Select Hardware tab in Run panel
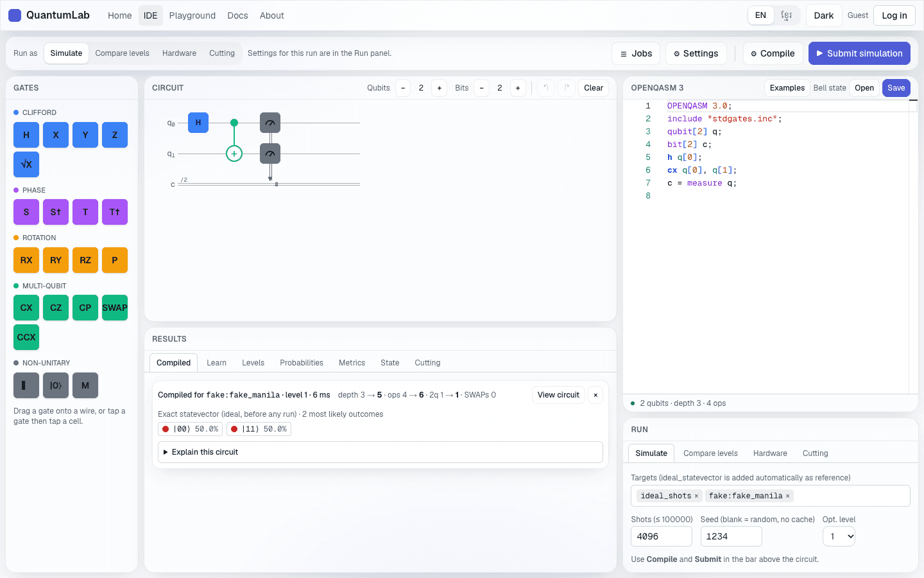 click(770, 453)
